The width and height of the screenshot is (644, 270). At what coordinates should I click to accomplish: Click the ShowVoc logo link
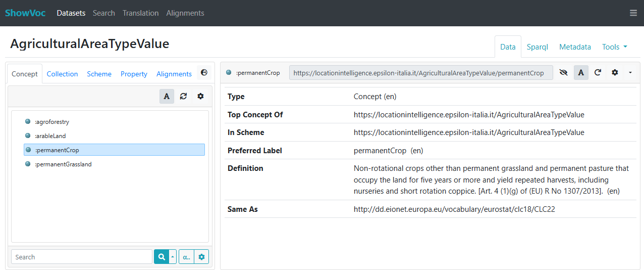25,13
